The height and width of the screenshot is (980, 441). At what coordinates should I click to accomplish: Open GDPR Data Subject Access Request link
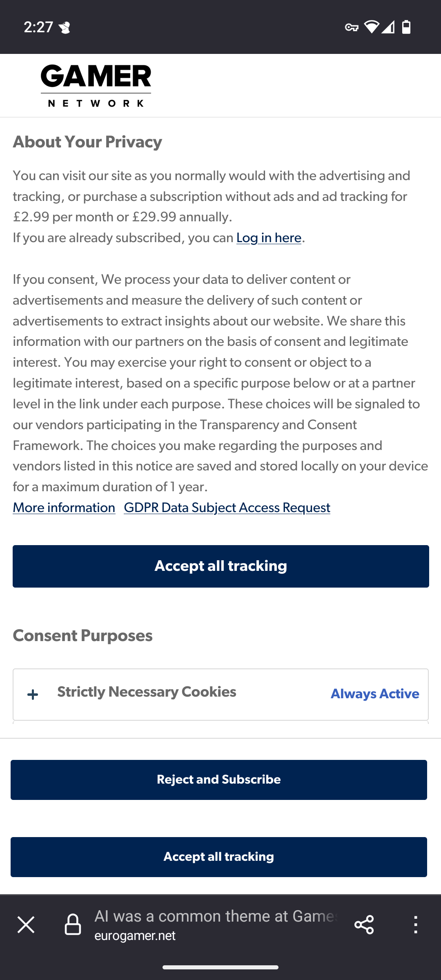tap(227, 508)
